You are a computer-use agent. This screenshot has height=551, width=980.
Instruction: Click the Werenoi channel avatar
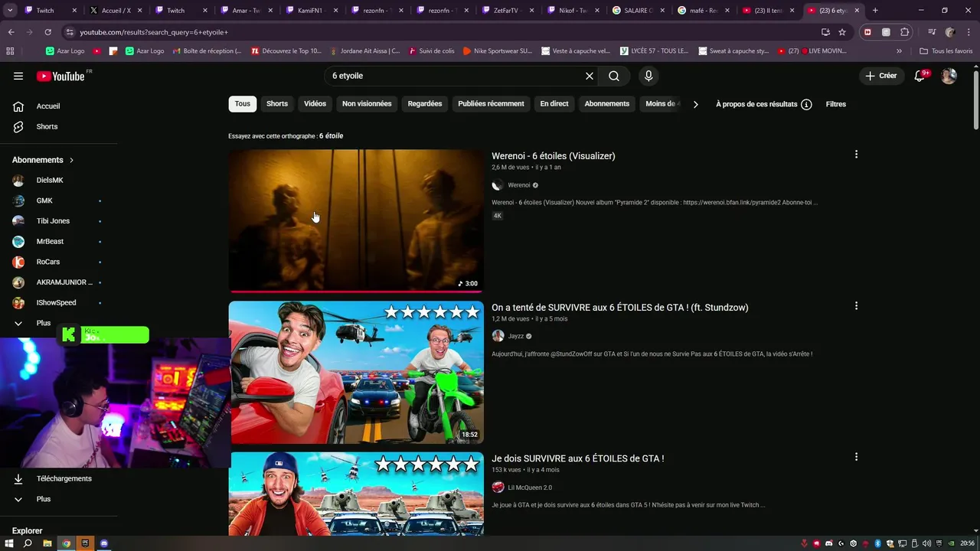click(x=498, y=185)
